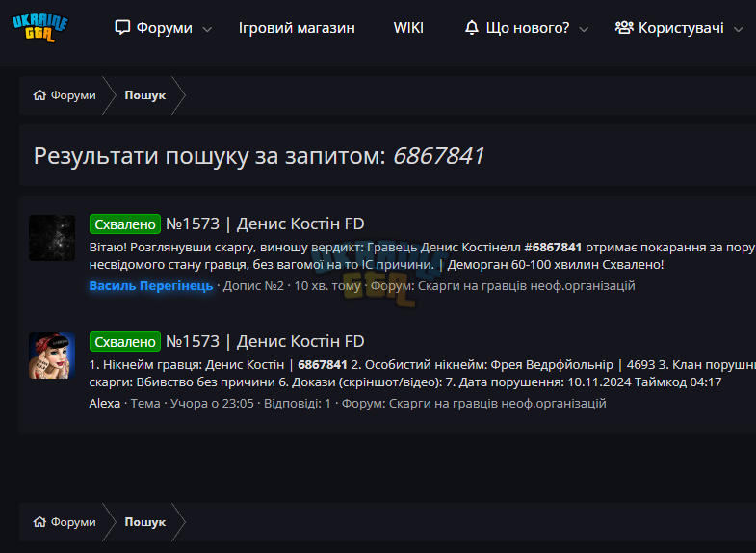
Task: Click Схвалено label on second result
Action: coord(125,342)
